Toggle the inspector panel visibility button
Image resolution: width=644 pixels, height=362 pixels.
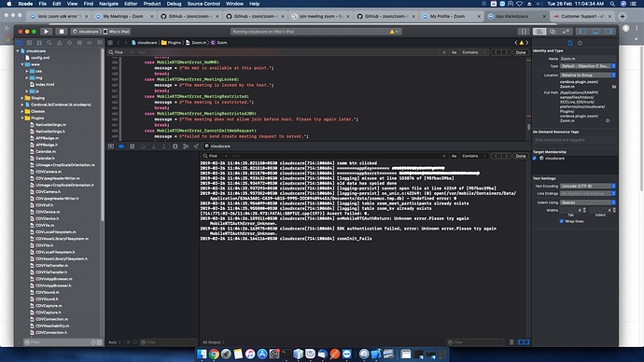pos(609,31)
